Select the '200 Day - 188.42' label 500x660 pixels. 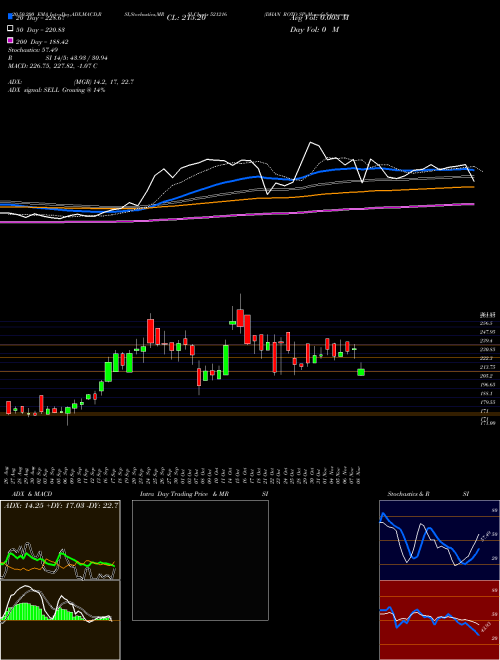click(x=42, y=42)
